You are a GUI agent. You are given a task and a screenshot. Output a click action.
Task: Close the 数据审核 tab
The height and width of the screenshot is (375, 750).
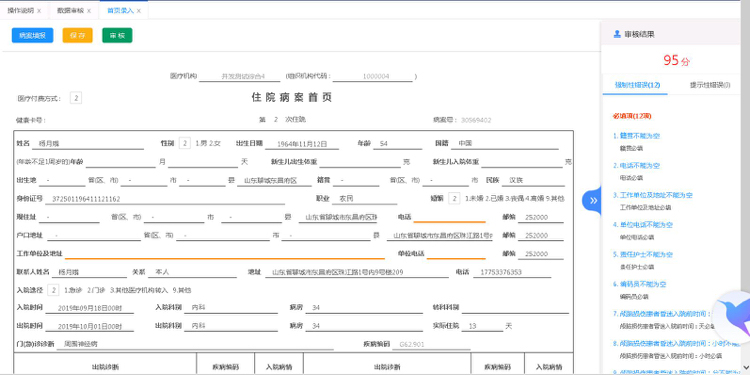88,11
